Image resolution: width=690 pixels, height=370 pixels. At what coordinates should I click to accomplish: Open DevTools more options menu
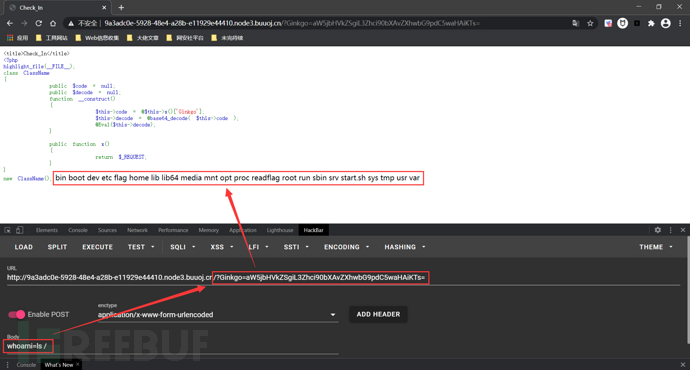pyautogui.click(x=671, y=230)
